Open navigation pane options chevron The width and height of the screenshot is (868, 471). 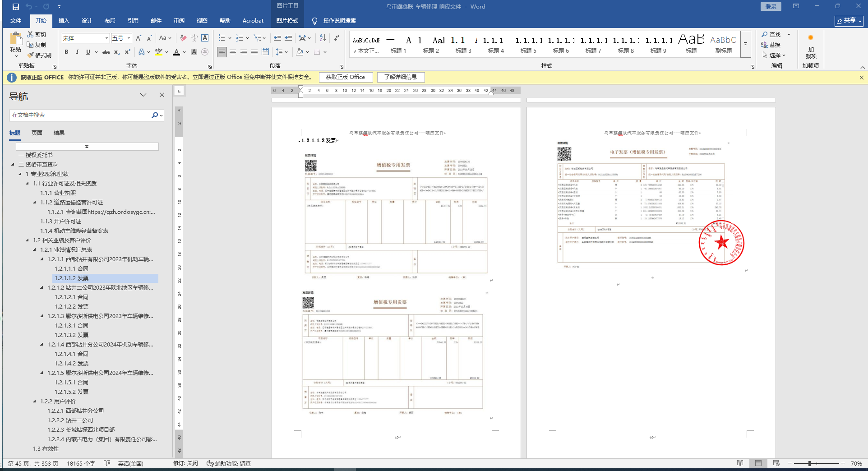pyautogui.click(x=143, y=95)
